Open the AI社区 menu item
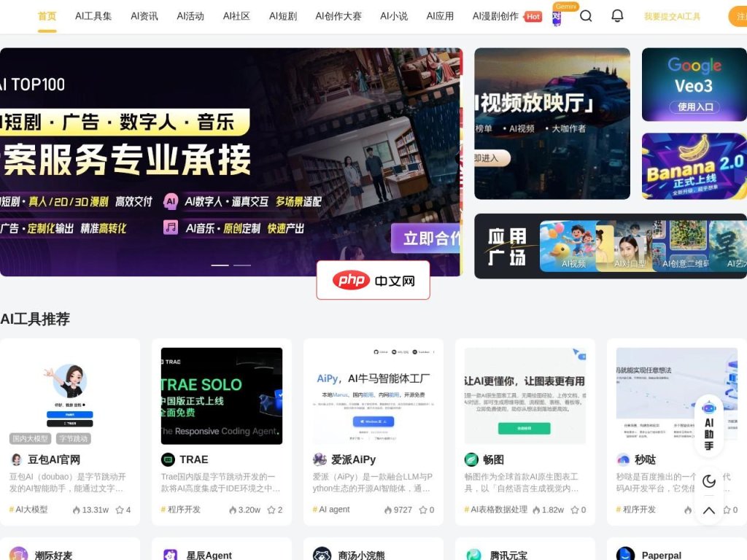The width and height of the screenshot is (747, 560). pyautogui.click(x=237, y=16)
